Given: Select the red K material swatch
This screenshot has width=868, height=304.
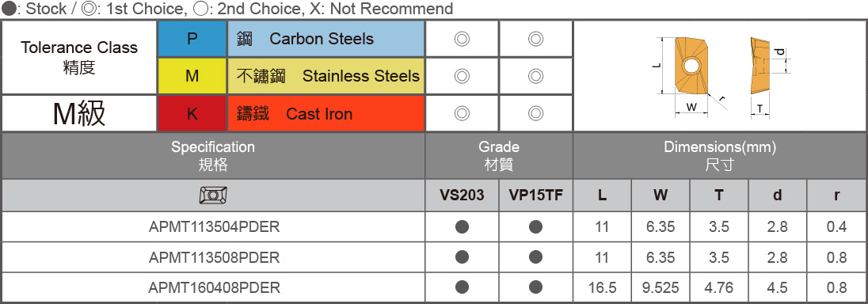Looking at the screenshot, I should tap(192, 113).
